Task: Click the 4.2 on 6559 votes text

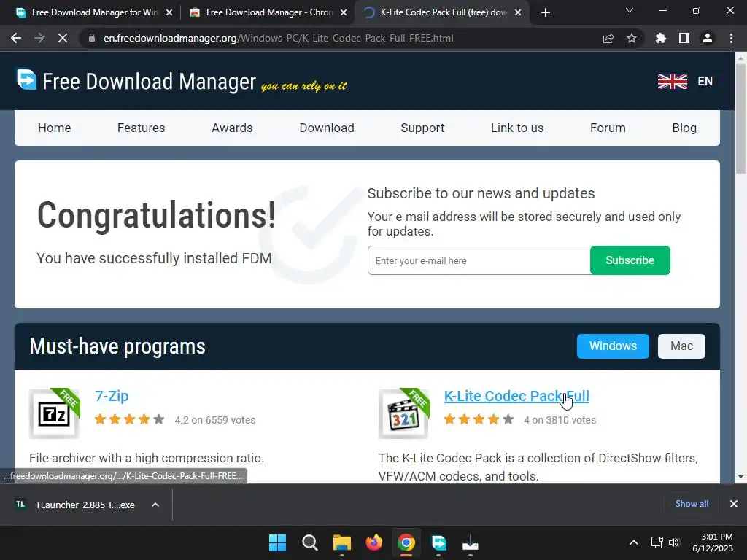Action: pos(215,420)
